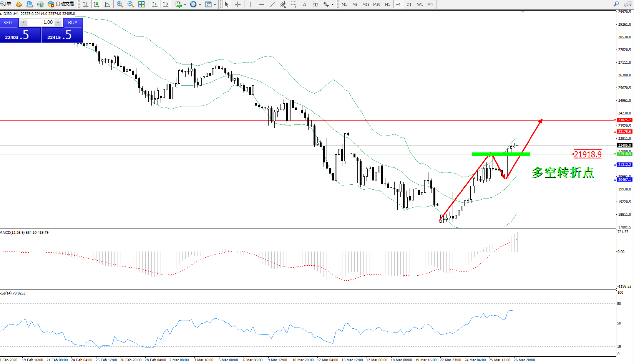Expand the periodicity clock dropdown
Viewport: 634px width, 364px height.
200,5
